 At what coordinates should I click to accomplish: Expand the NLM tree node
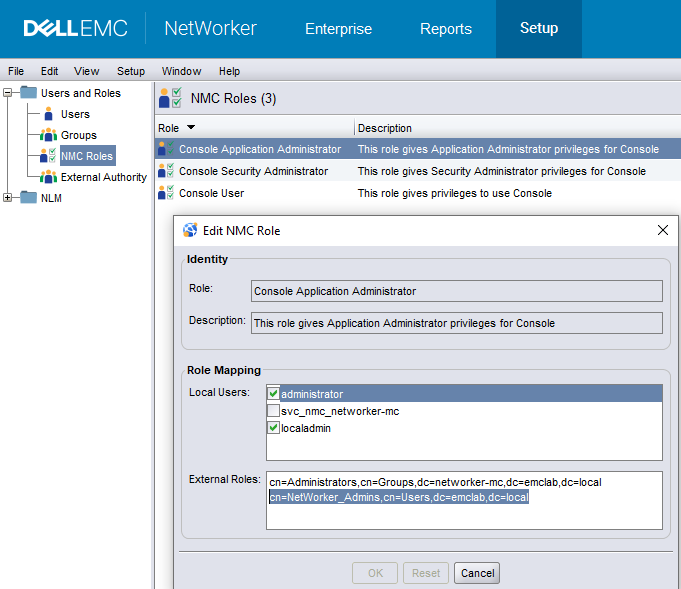click(7, 198)
